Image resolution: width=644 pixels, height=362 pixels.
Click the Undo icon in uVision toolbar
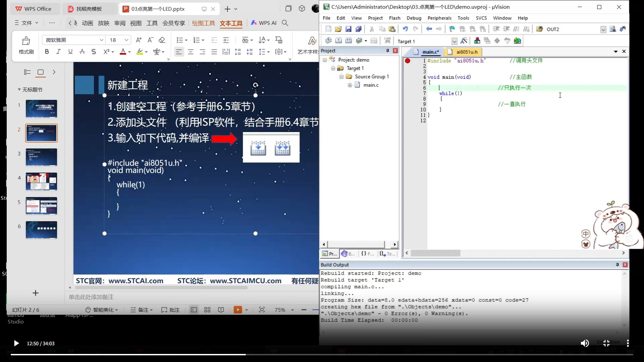(x=405, y=29)
